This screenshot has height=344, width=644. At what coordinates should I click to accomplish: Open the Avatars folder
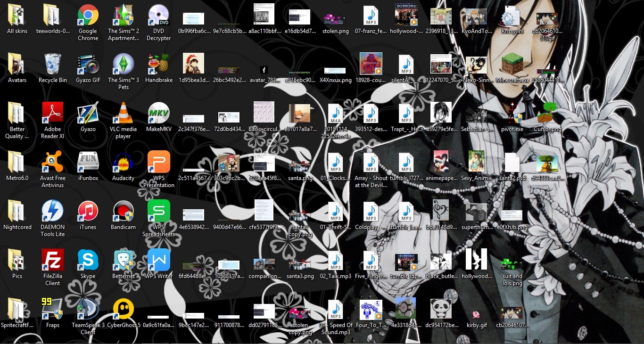(x=17, y=65)
